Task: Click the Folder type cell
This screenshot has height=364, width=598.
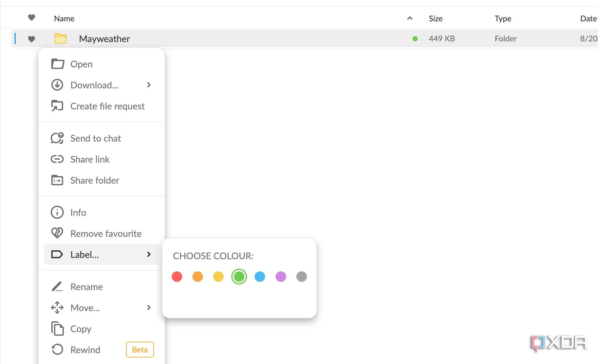Action: coord(506,38)
